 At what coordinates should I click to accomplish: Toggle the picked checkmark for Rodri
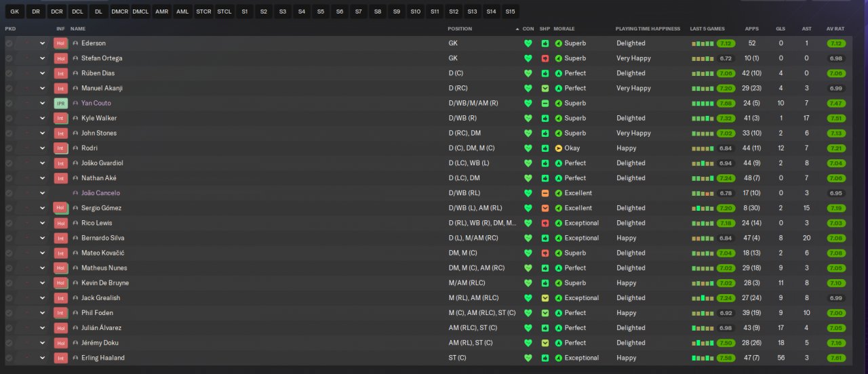pyautogui.click(x=9, y=148)
